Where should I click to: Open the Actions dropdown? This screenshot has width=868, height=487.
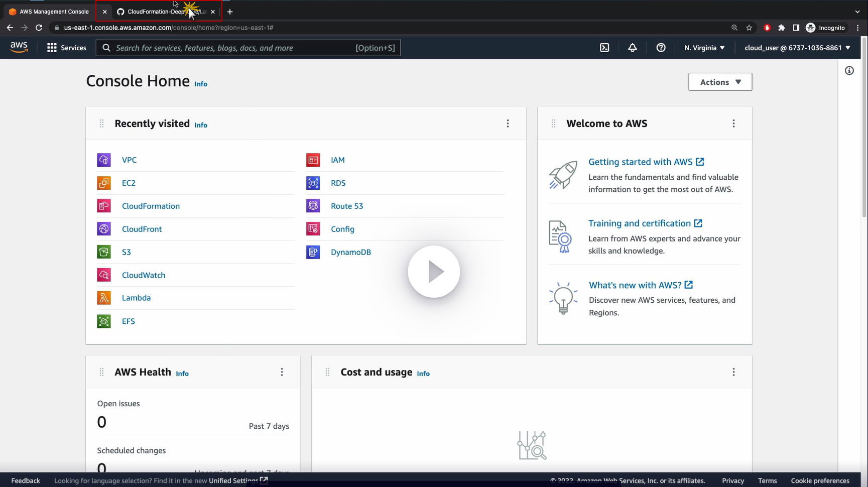coord(720,82)
